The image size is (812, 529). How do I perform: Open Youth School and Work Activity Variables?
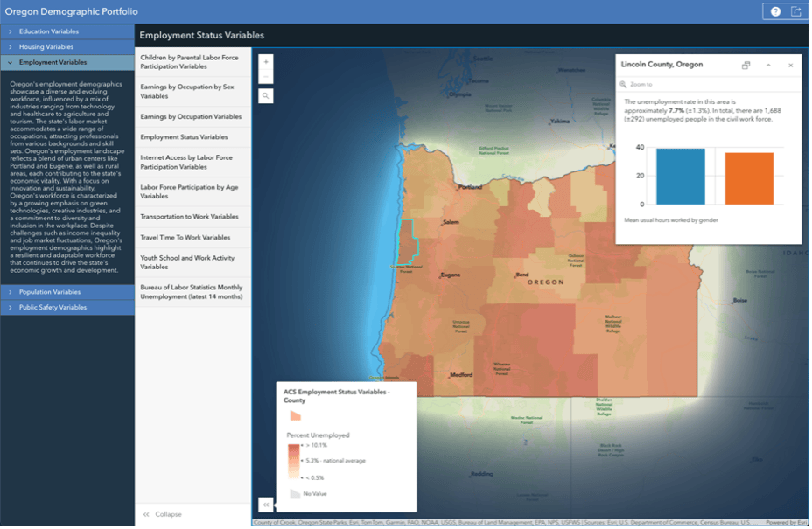(193, 263)
